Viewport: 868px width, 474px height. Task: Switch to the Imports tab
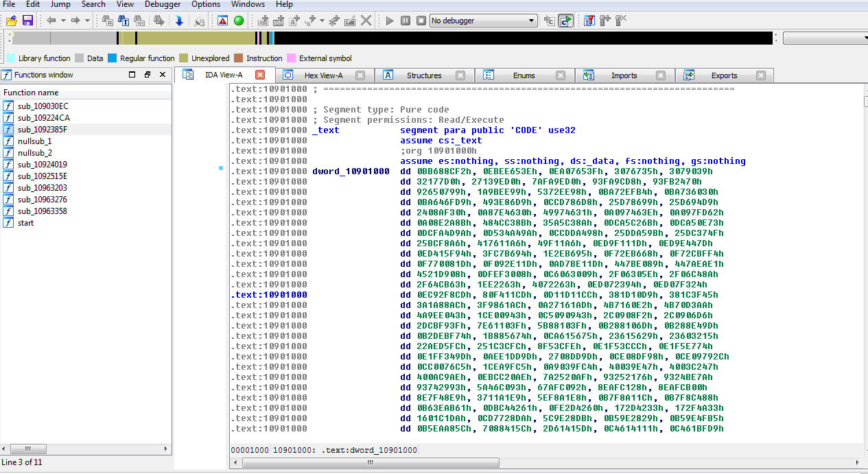click(624, 75)
